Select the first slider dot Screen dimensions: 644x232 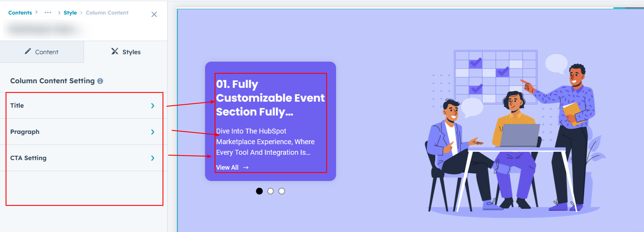(259, 191)
